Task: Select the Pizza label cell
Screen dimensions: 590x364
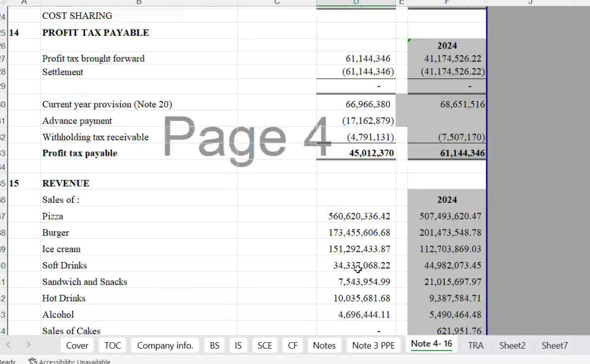Action: tap(53, 217)
